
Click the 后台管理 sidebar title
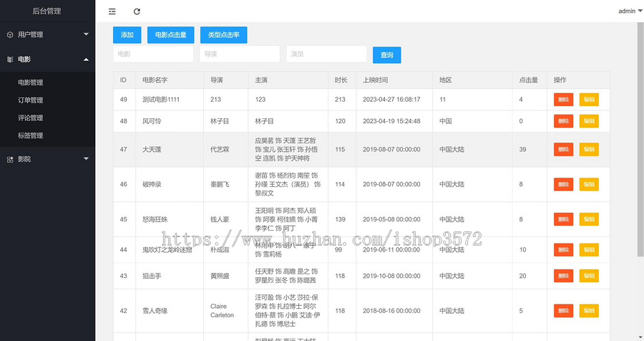coord(47,11)
